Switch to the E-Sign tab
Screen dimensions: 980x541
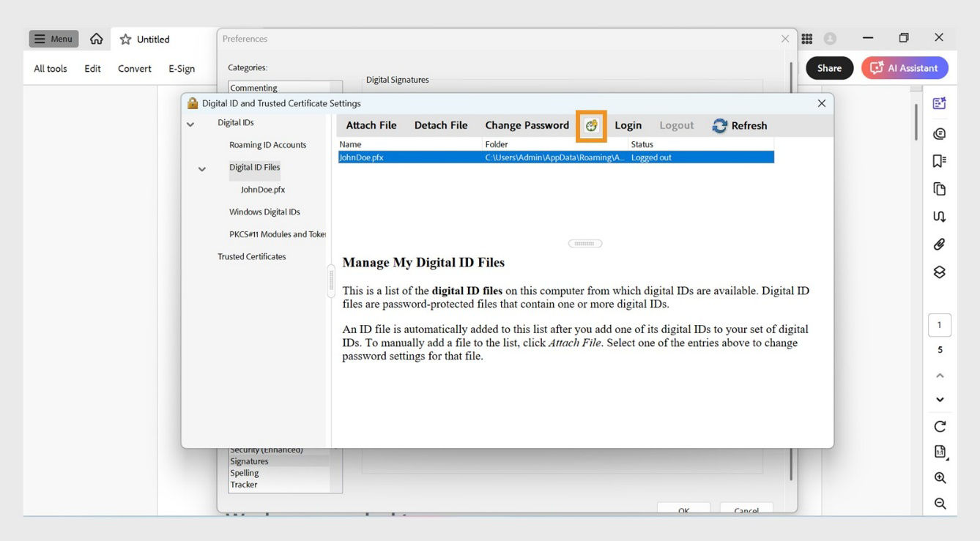click(181, 67)
